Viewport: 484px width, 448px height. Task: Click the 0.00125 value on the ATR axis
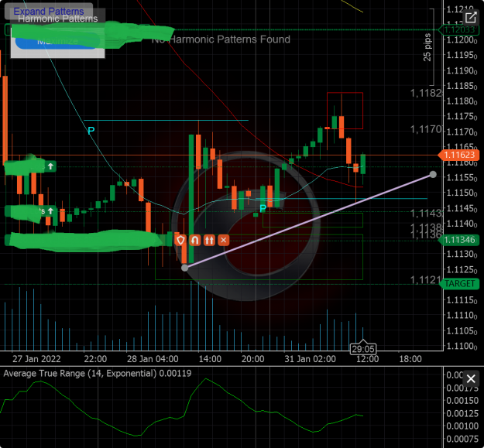point(462,413)
